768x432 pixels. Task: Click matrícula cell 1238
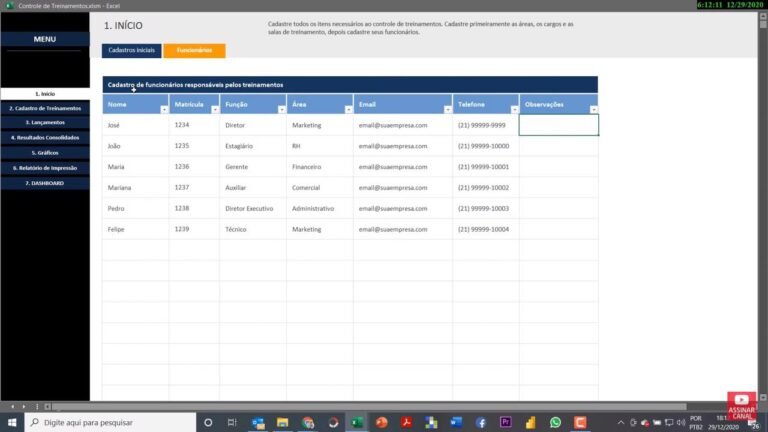click(x=194, y=209)
